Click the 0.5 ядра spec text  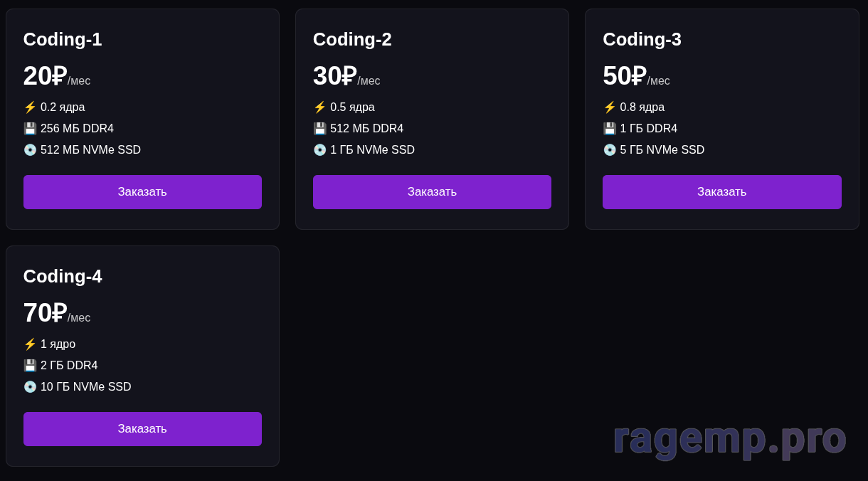[352, 107]
